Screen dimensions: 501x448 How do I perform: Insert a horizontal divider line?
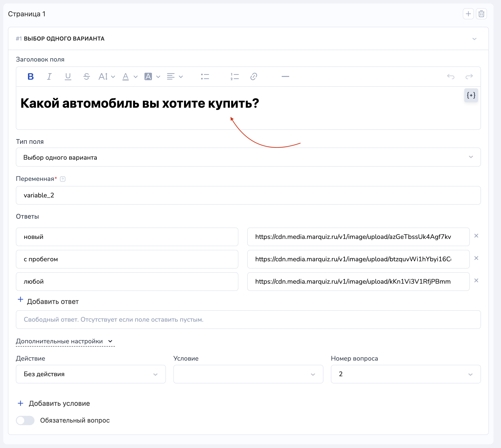(x=285, y=76)
